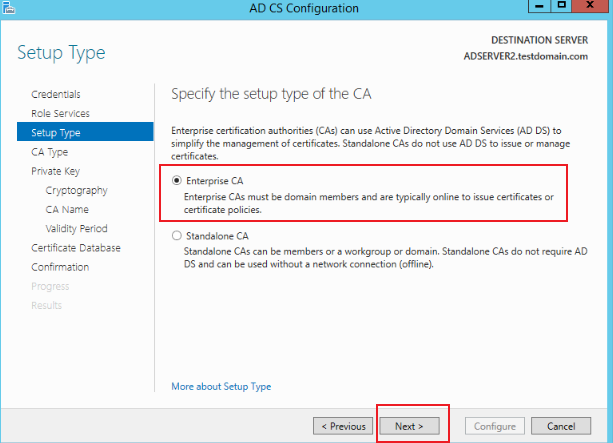Go to the Confirmation step
The width and height of the screenshot is (613, 443).
(x=60, y=267)
